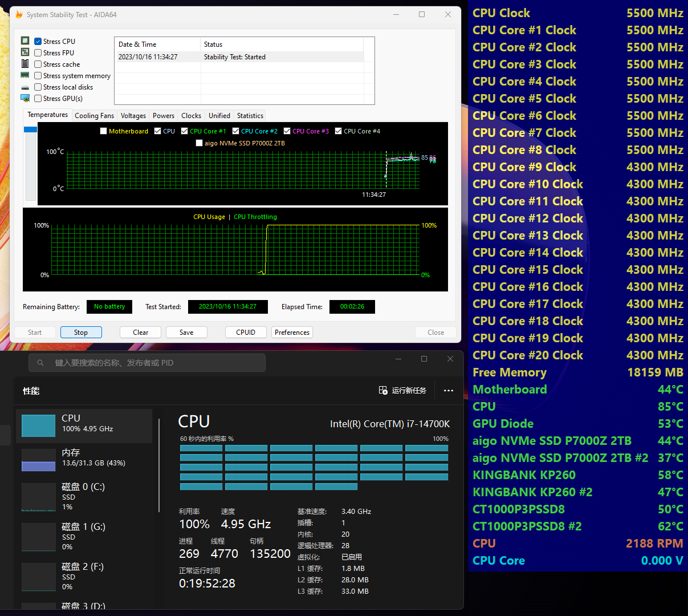Click the search magnifier icon in Task Manager
The height and width of the screenshot is (616, 688).
40,363
